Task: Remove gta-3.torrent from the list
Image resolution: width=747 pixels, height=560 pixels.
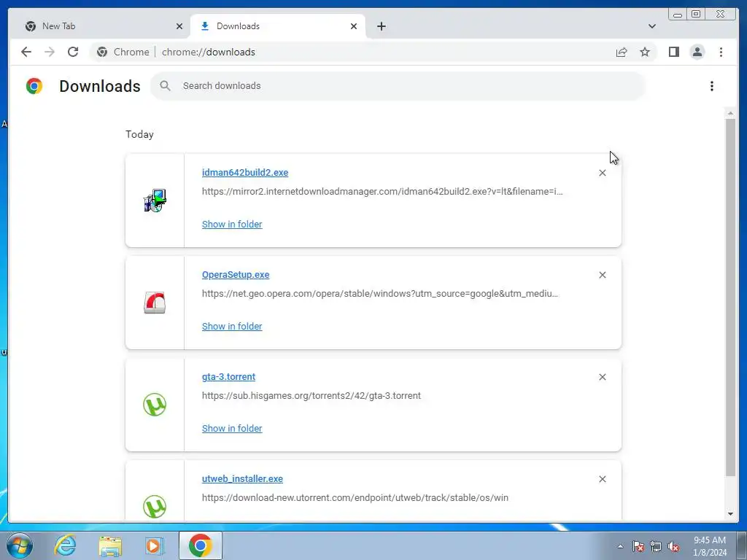Action: (602, 377)
